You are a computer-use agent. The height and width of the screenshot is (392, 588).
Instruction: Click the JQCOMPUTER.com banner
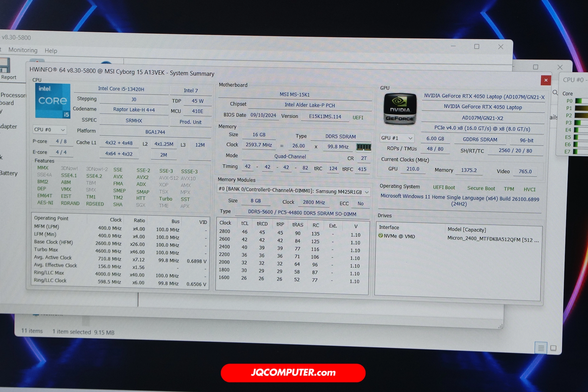tap(293, 373)
